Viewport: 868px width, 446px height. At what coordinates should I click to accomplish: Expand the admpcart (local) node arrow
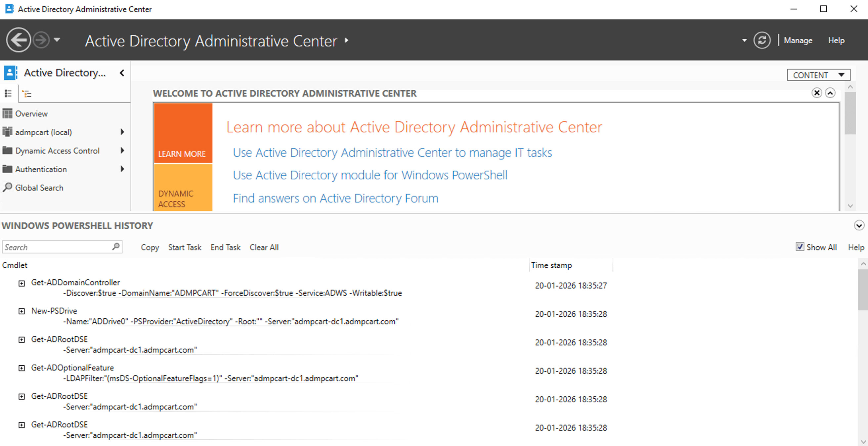pos(122,132)
